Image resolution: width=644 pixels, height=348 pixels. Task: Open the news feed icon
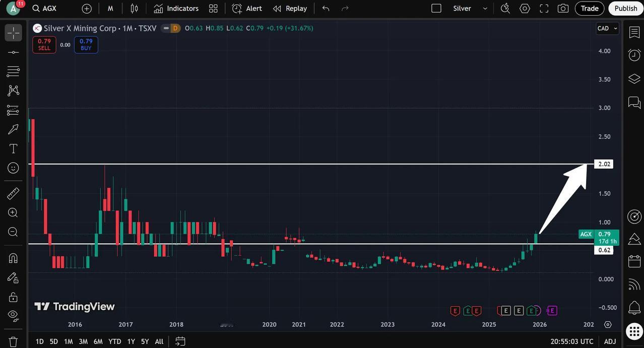pyautogui.click(x=634, y=285)
